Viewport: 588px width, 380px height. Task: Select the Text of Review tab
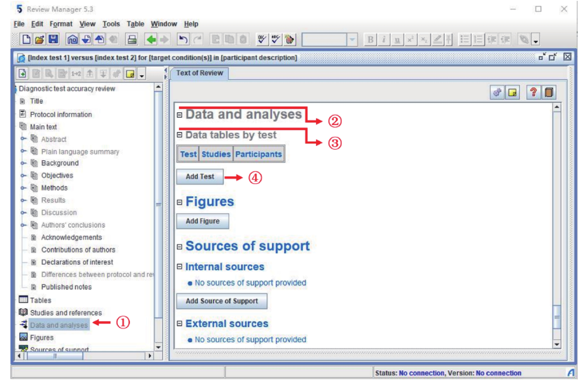[199, 73]
